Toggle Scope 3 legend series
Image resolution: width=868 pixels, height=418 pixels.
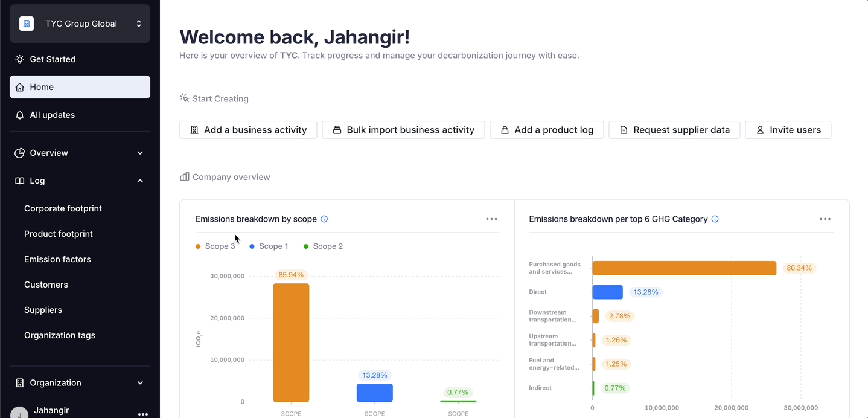click(215, 246)
